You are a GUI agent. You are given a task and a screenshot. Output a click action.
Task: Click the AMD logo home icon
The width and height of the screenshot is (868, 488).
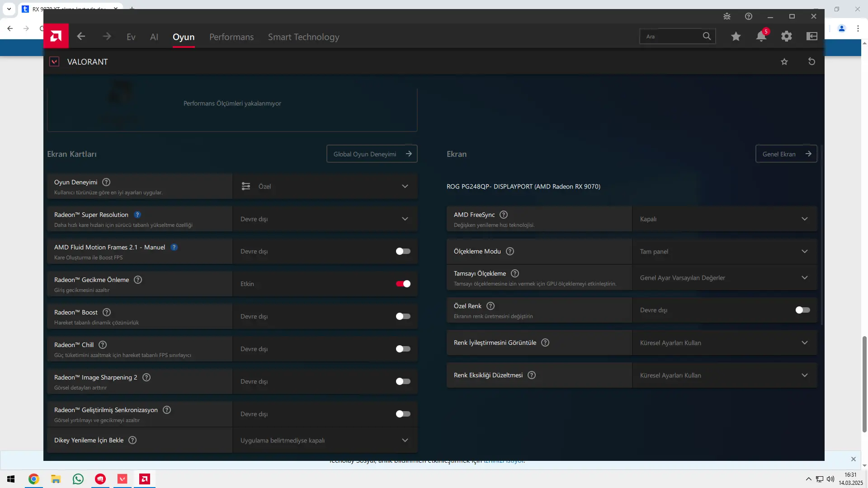point(56,36)
